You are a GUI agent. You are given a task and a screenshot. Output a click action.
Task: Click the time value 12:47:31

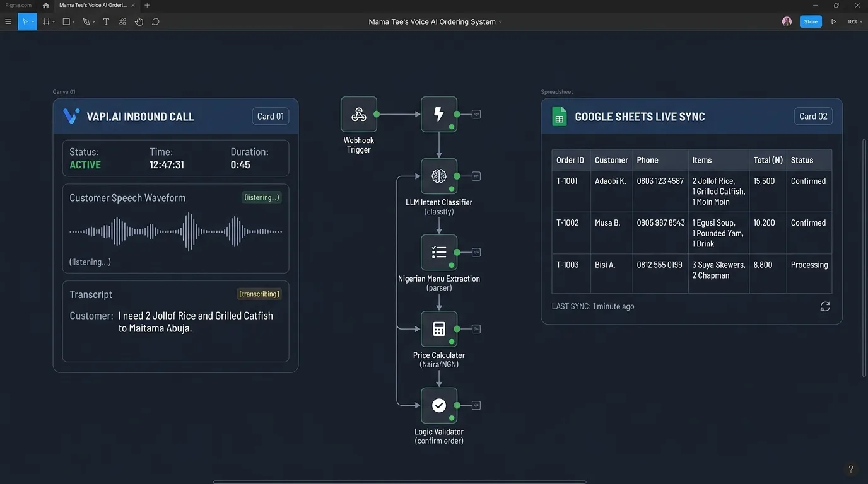pos(167,164)
